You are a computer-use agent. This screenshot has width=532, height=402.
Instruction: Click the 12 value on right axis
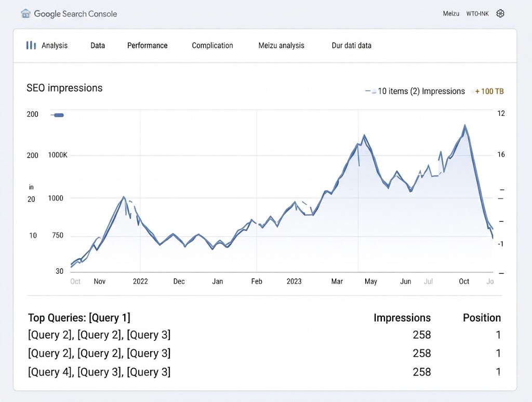pos(501,113)
